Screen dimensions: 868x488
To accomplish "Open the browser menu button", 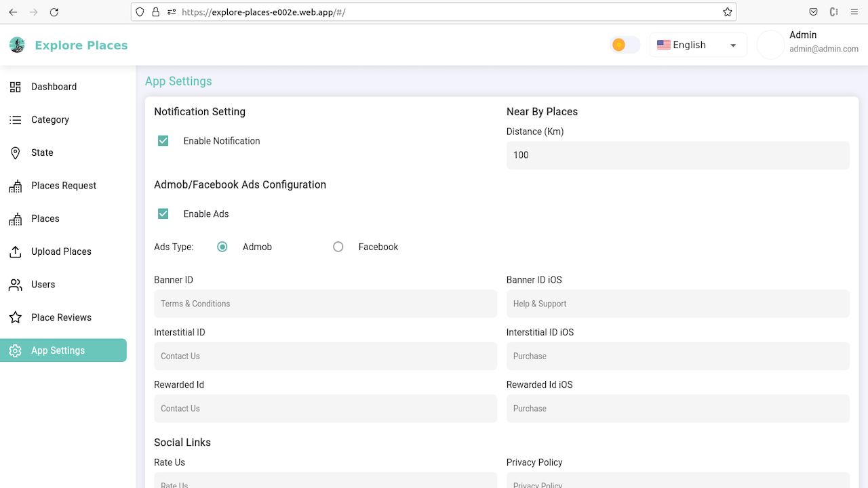I will tap(854, 12).
